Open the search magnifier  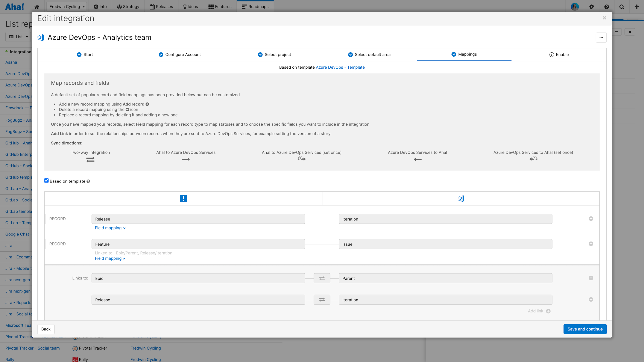[622, 6]
